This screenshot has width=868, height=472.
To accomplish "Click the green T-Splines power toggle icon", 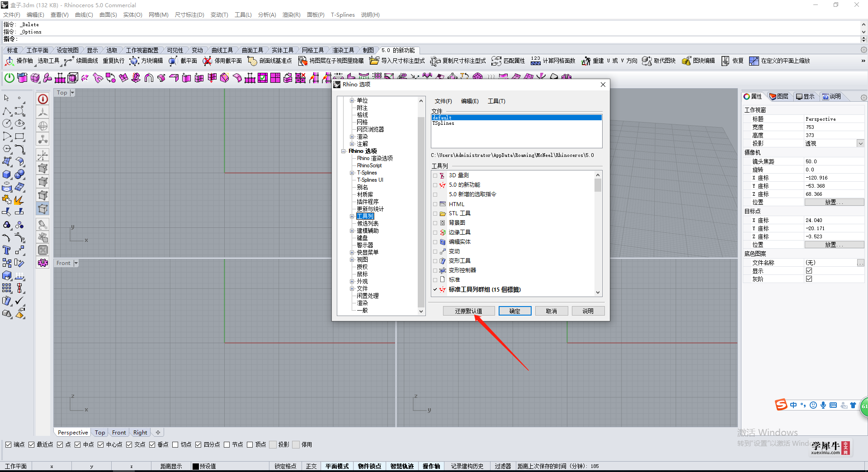I will [x=9, y=78].
